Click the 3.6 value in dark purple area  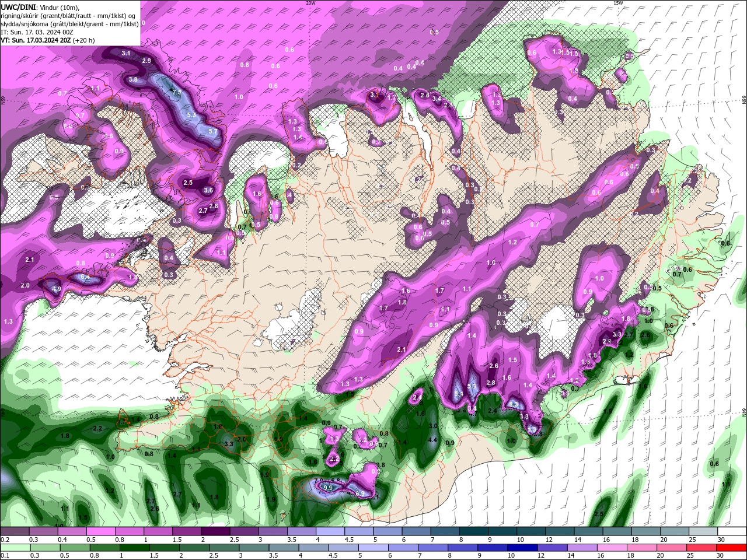208,190
